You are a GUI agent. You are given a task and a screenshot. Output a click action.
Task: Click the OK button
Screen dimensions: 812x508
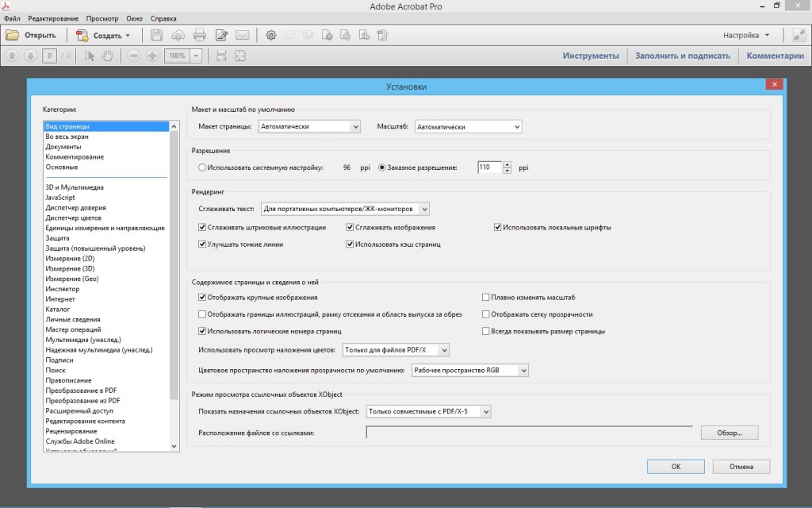click(x=676, y=467)
